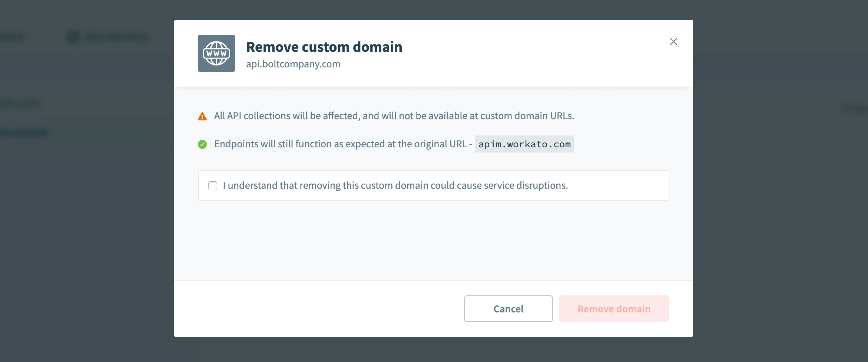Click the orange warning triangle icon

pyautogui.click(x=202, y=115)
